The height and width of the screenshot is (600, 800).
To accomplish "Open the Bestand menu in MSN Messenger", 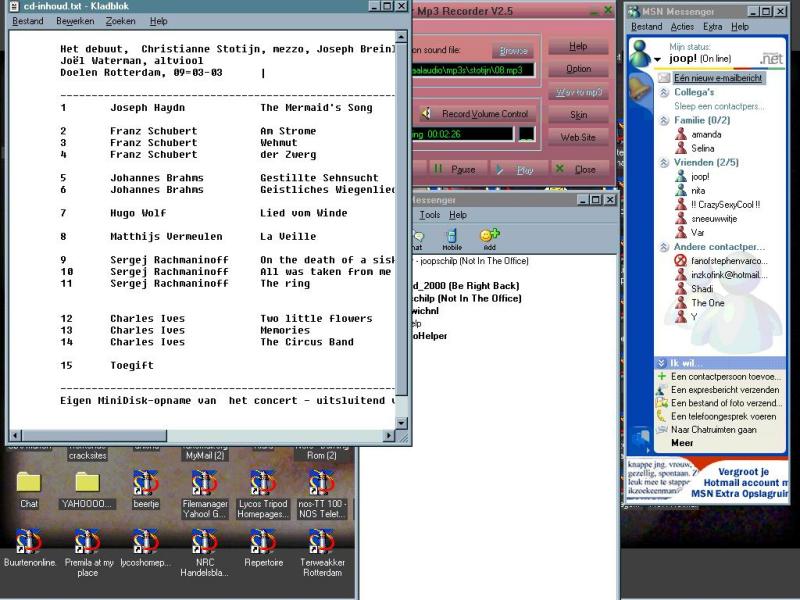I will [x=646, y=27].
